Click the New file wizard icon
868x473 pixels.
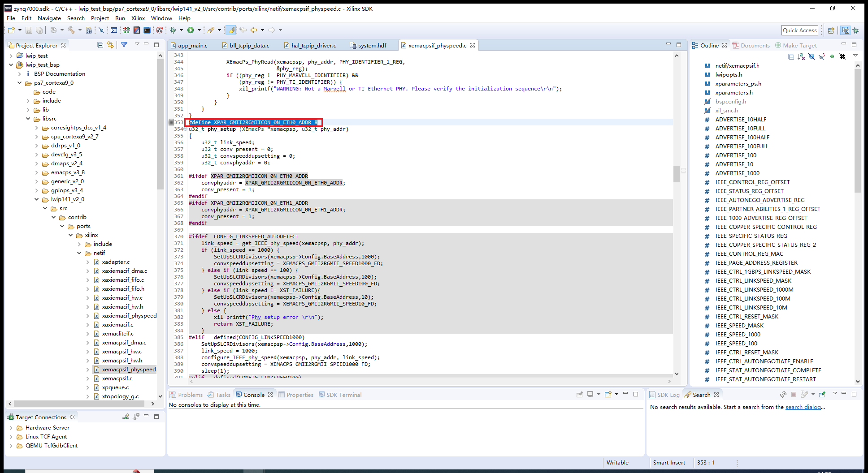tap(11, 30)
